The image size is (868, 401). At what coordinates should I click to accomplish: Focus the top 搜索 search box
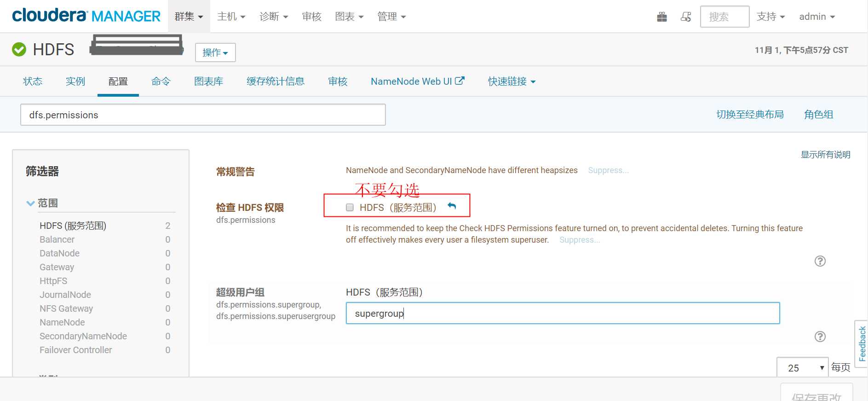pos(724,17)
